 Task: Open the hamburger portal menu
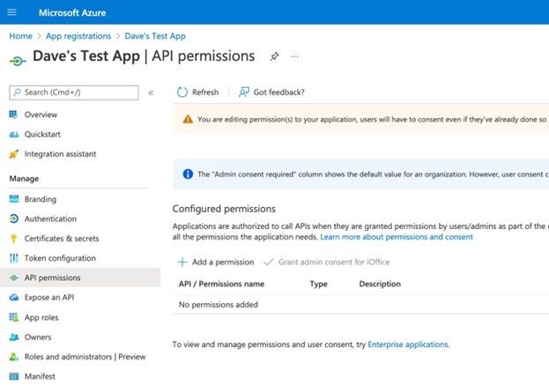point(11,12)
